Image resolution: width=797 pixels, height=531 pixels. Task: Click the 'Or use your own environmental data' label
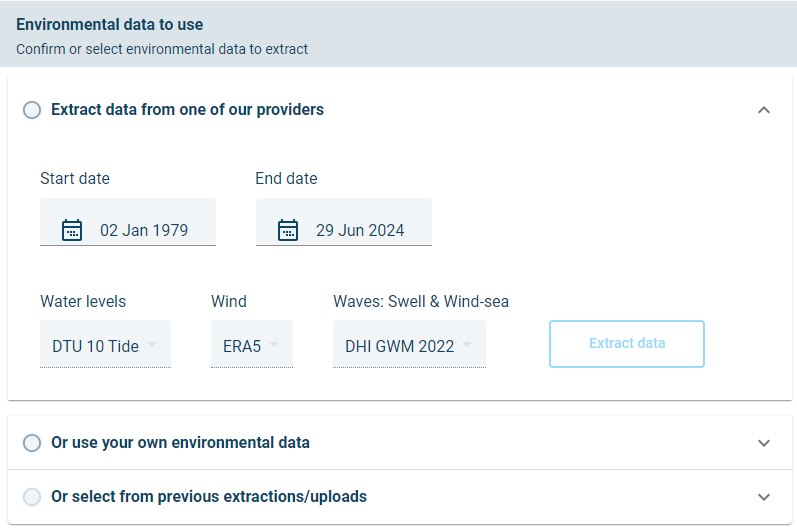(x=180, y=443)
